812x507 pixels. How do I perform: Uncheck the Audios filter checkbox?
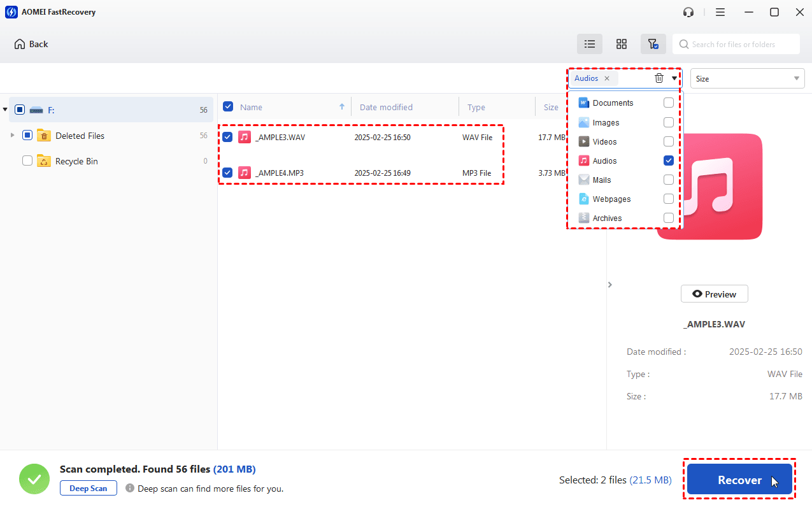(x=668, y=161)
